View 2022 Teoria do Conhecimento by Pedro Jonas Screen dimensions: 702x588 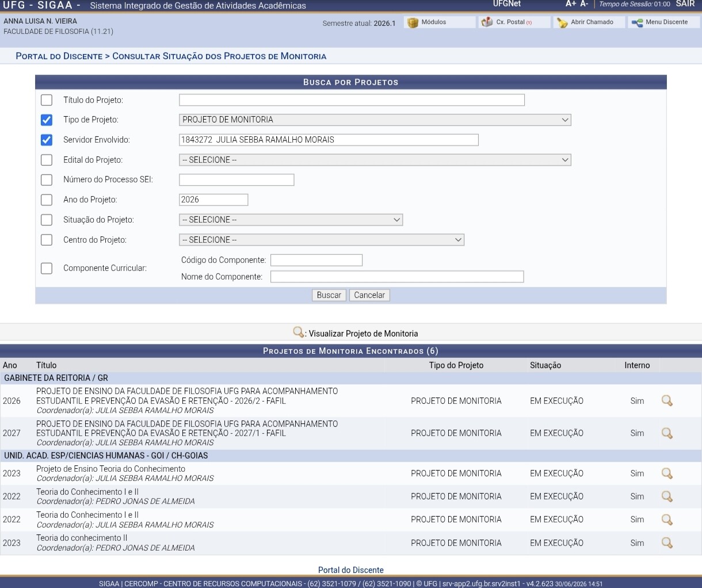[667, 497]
